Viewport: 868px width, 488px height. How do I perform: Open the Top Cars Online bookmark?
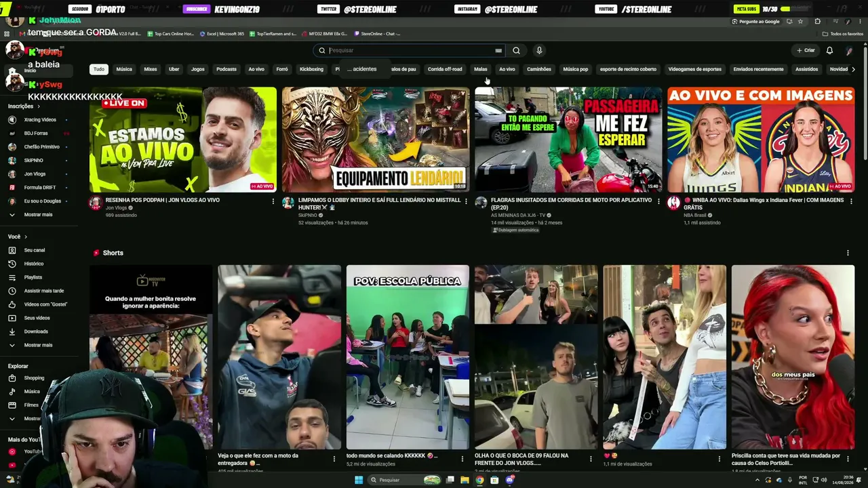tap(170, 34)
